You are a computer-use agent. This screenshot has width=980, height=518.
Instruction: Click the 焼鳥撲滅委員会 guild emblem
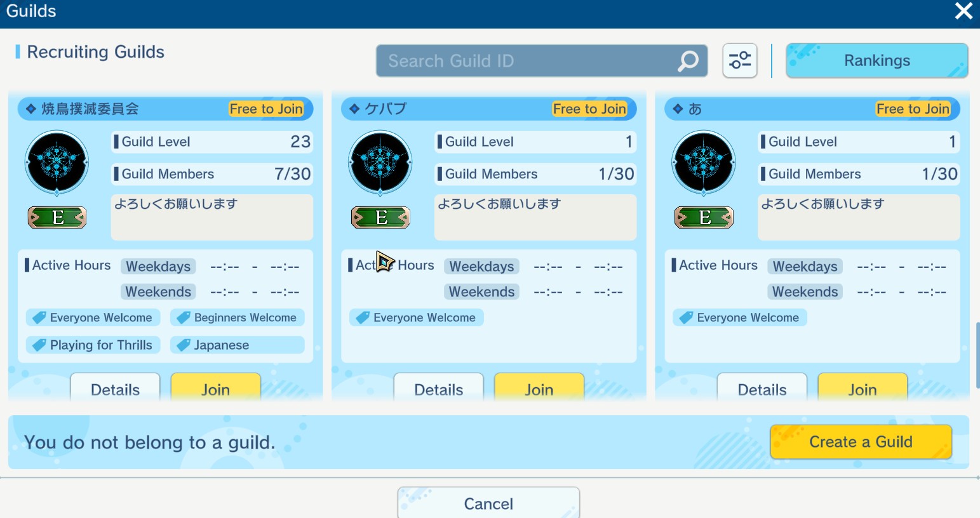click(57, 163)
